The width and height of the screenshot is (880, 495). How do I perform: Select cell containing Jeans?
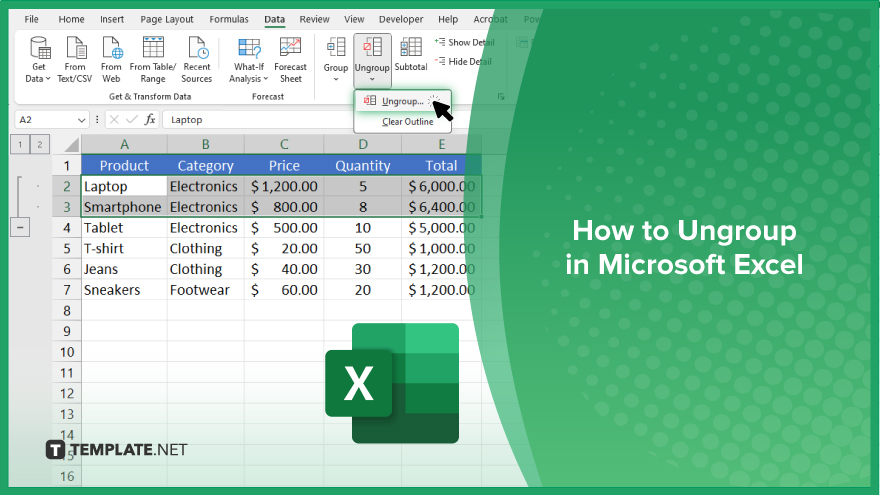(124, 269)
